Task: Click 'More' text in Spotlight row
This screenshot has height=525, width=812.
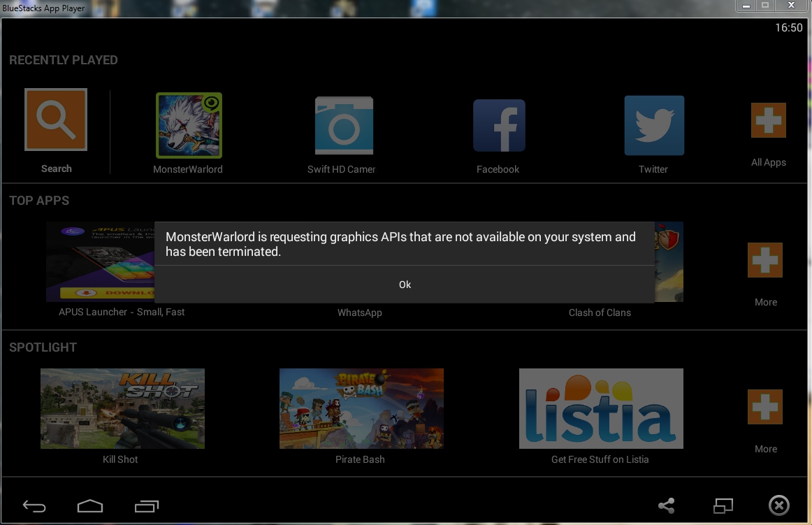Action: point(766,449)
